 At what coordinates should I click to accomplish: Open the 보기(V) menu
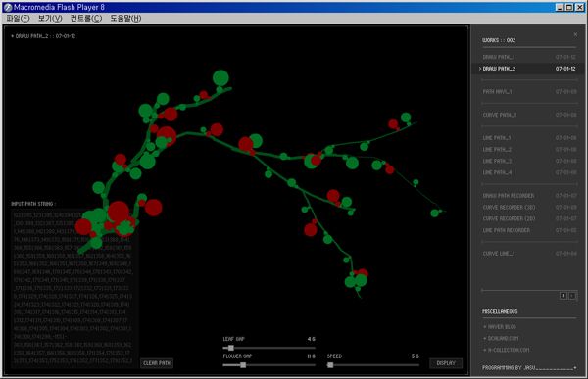pyautogui.click(x=50, y=18)
